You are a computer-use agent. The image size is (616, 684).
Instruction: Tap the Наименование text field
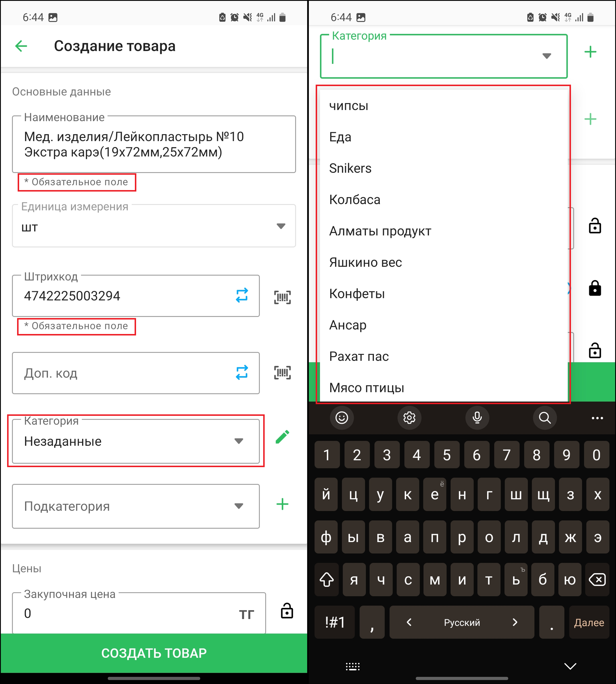click(154, 144)
